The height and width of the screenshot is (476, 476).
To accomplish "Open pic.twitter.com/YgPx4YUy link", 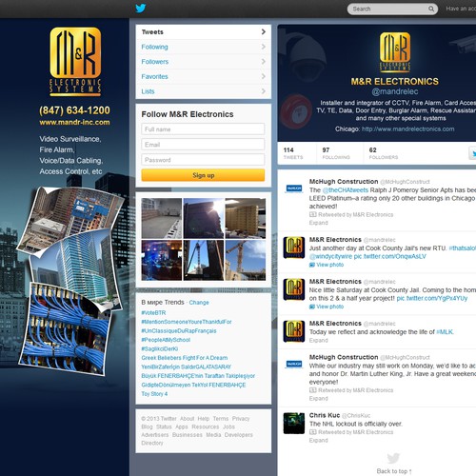I will click(432, 298).
